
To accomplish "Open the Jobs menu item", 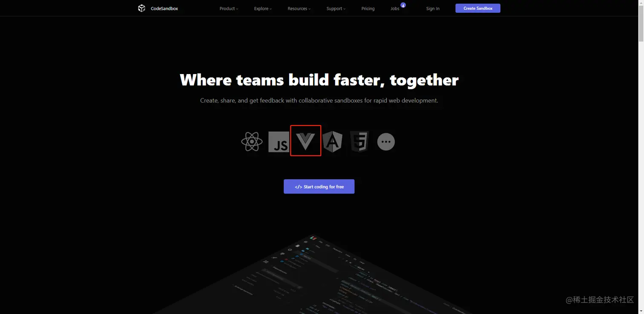I will 395,9.
